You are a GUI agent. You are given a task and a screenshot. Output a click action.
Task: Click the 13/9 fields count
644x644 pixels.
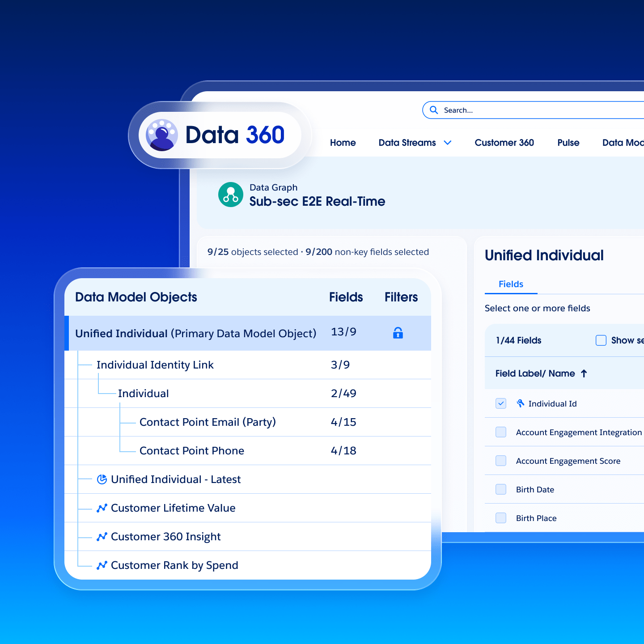click(343, 332)
